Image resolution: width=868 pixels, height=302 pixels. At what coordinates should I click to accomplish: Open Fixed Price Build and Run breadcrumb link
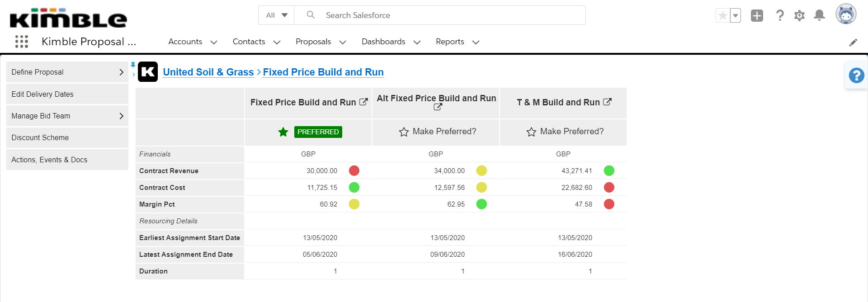(323, 72)
